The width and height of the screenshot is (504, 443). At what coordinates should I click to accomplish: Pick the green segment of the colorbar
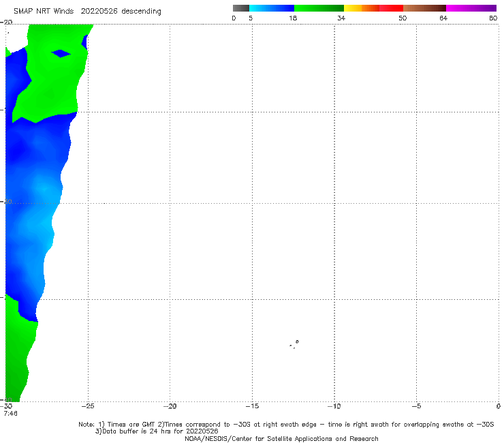[319, 8]
